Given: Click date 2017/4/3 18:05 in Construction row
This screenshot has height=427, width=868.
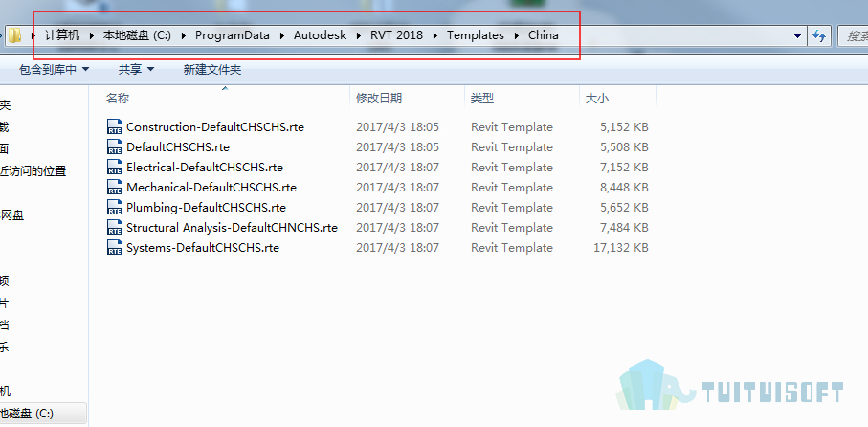Looking at the screenshot, I should [x=397, y=126].
